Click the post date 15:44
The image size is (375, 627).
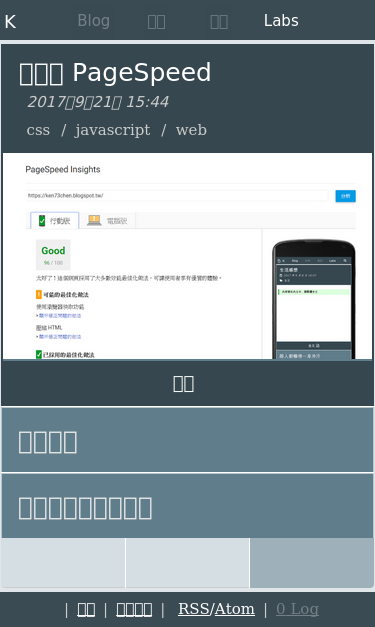click(98, 102)
